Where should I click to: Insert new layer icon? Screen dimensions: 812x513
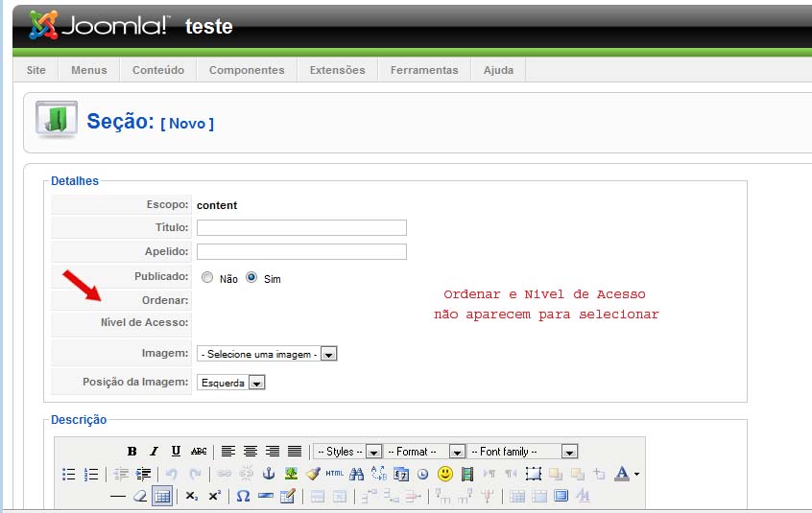pyautogui.click(x=534, y=474)
